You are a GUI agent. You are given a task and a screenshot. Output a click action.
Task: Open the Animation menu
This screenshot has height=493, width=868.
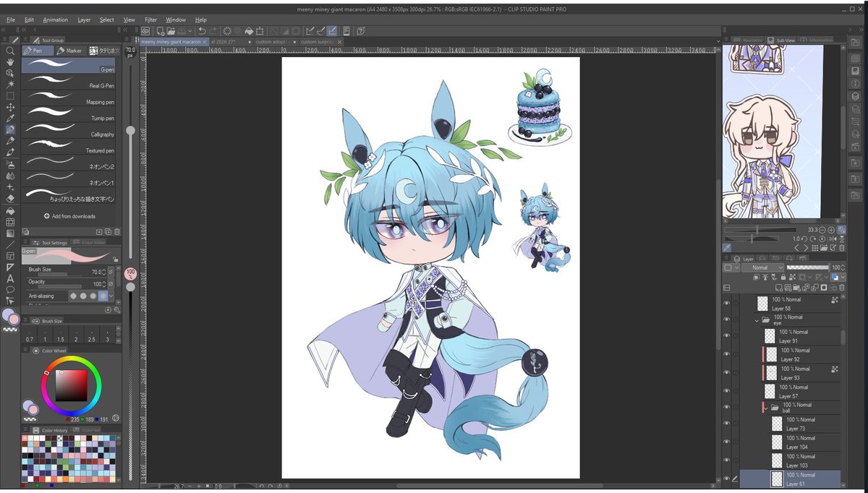coord(56,20)
